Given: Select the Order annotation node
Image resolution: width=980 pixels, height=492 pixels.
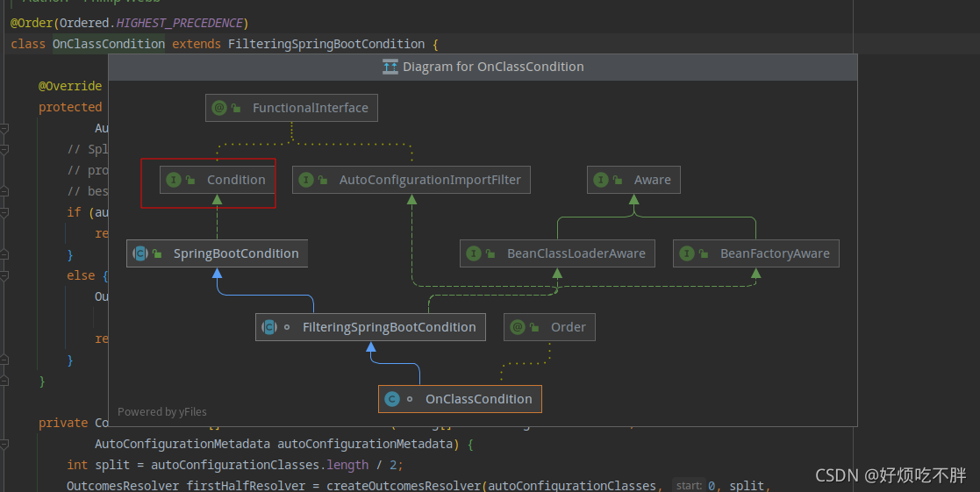Looking at the screenshot, I should [549, 327].
